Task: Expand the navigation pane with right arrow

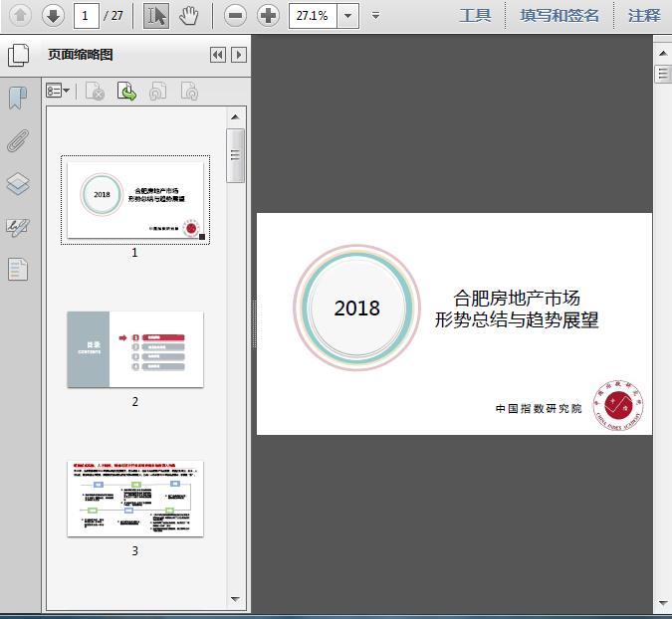Action: 239,55
